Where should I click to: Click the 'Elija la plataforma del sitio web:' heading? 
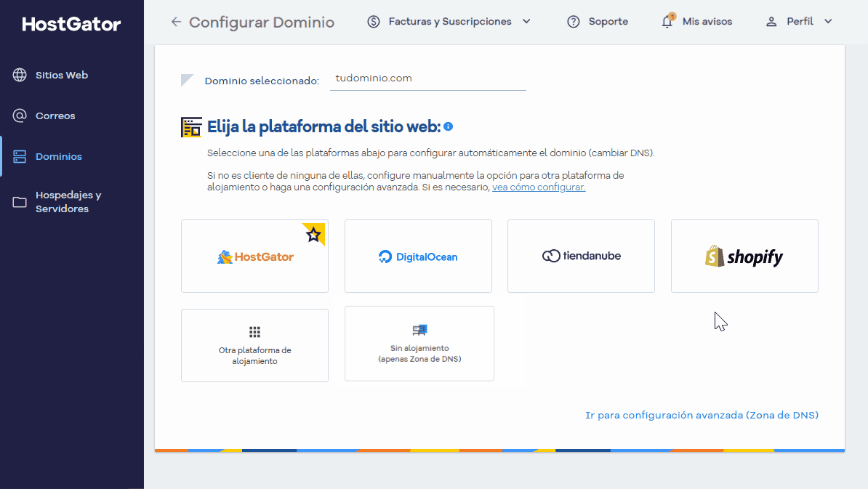click(x=324, y=126)
